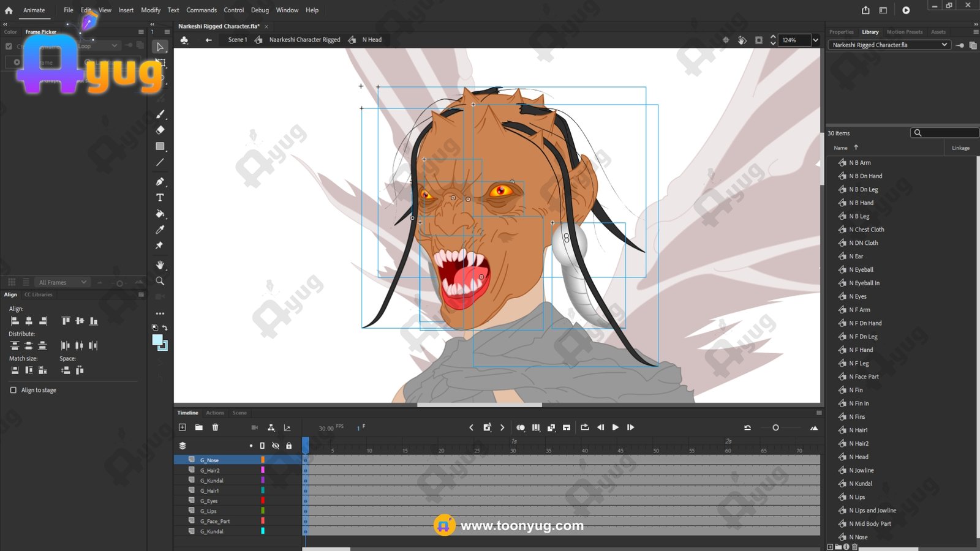
Task: Click Naarkeshi Character Rigged breadcrumb
Action: 304,40
